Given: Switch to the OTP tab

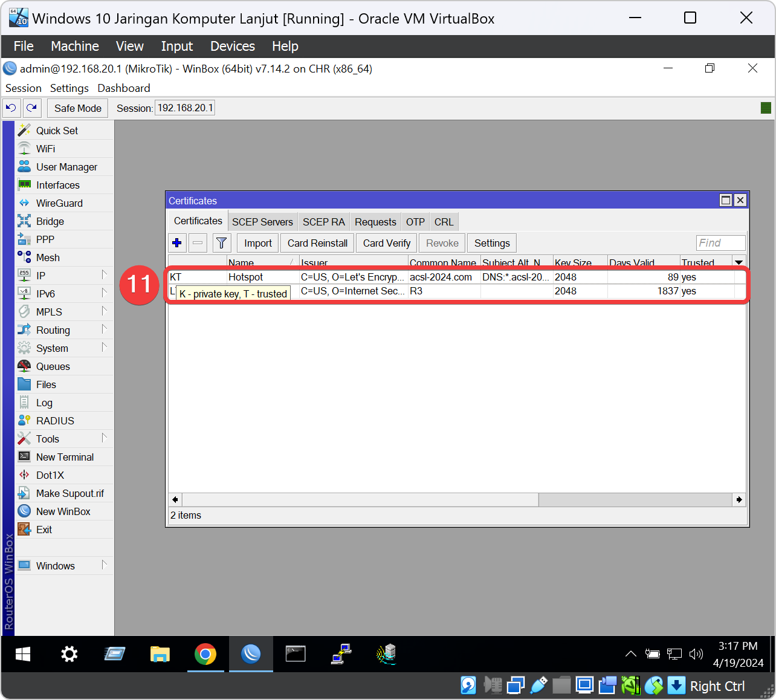Looking at the screenshot, I should pyautogui.click(x=415, y=222).
